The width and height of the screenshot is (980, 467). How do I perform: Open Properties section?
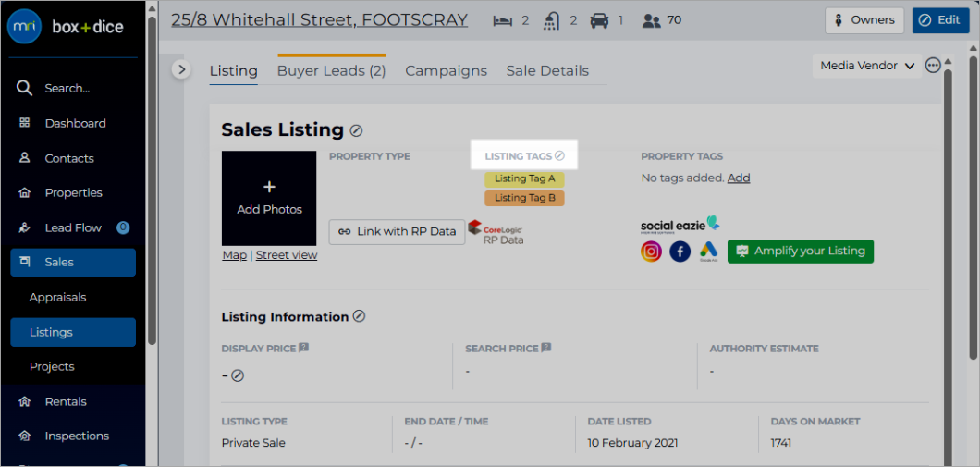pos(73,192)
